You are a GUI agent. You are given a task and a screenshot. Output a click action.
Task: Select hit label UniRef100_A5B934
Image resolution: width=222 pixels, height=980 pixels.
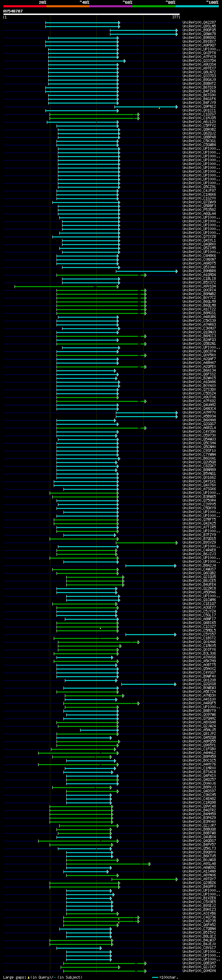(x=199, y=416)
